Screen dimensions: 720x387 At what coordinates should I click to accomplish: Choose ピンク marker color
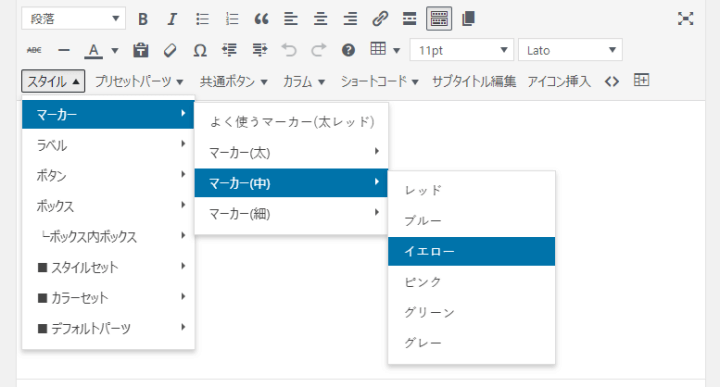472,282
